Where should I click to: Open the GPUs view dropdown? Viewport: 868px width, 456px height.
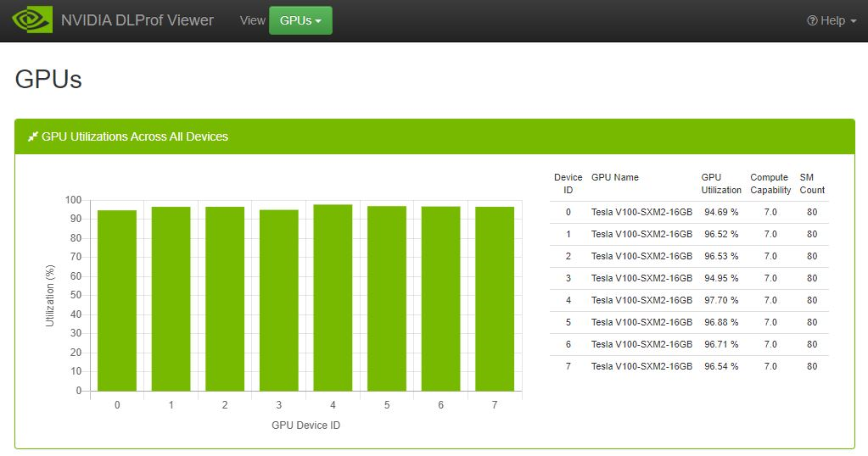300,20
